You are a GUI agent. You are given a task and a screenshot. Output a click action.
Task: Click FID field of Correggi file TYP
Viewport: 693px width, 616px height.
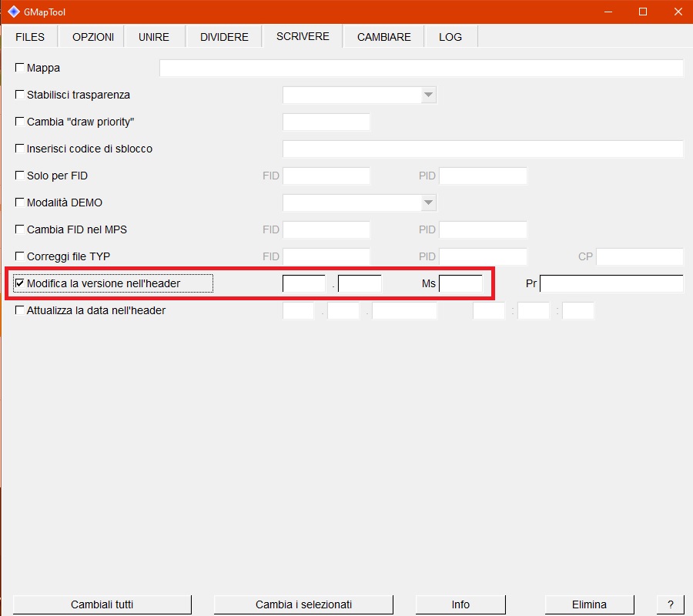click(x=326, y=256)
